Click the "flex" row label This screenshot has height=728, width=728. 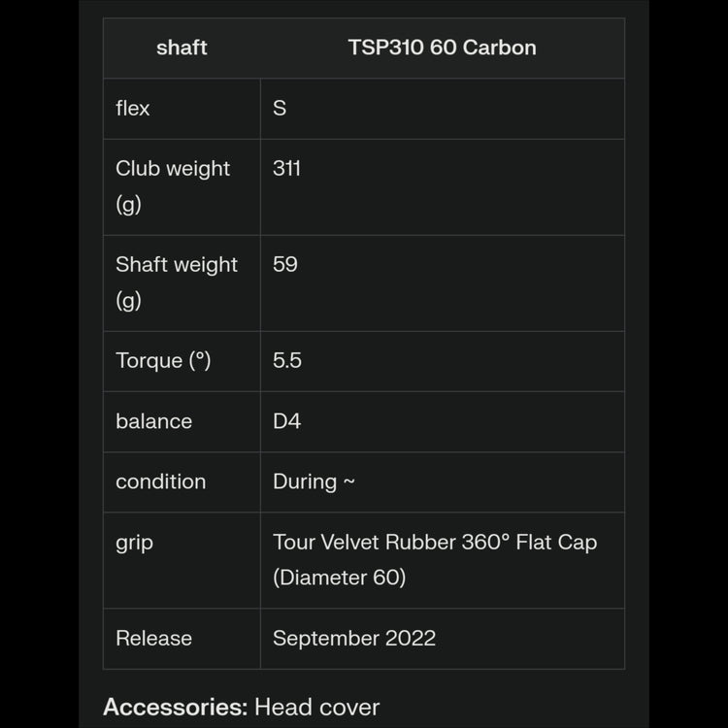click(133, 108)
